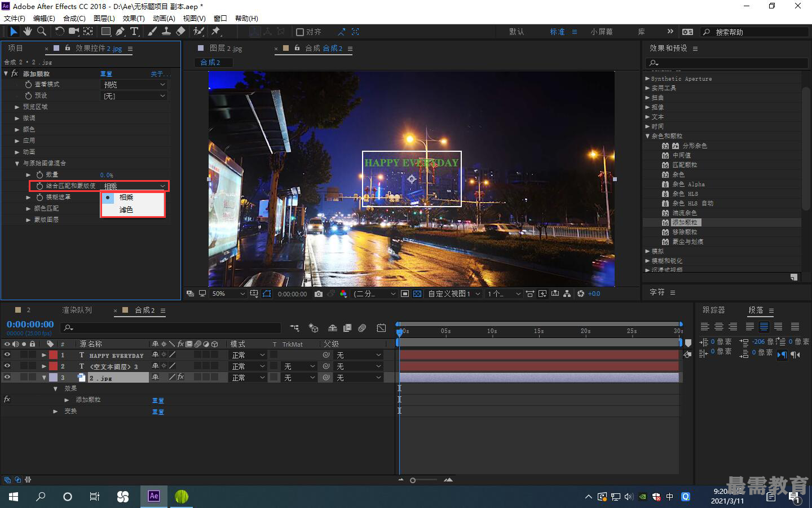The image size is (812, 508).
Task: Toggle stopwatch for 模糊遮罩 property
Action: [x=39, y=197]
